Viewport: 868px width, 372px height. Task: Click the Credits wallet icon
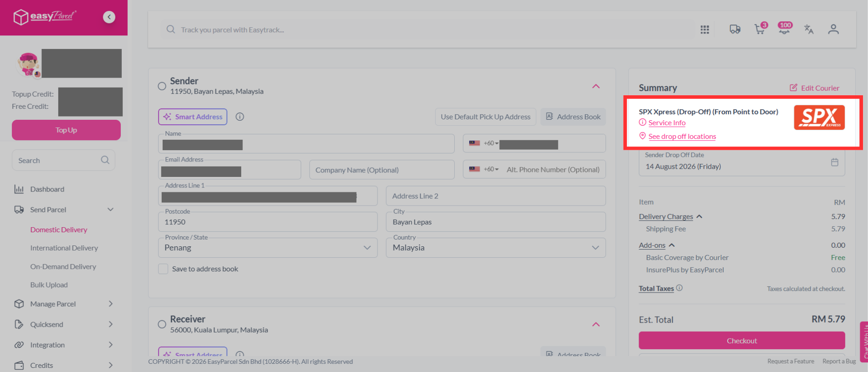[x=19, y=365]
